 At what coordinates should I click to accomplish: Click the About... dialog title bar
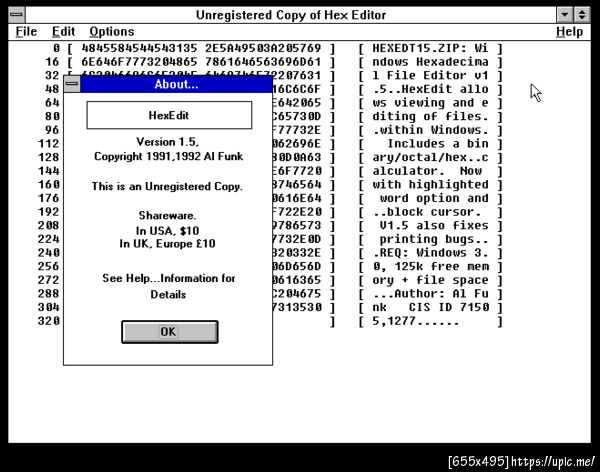coord(176,84)
